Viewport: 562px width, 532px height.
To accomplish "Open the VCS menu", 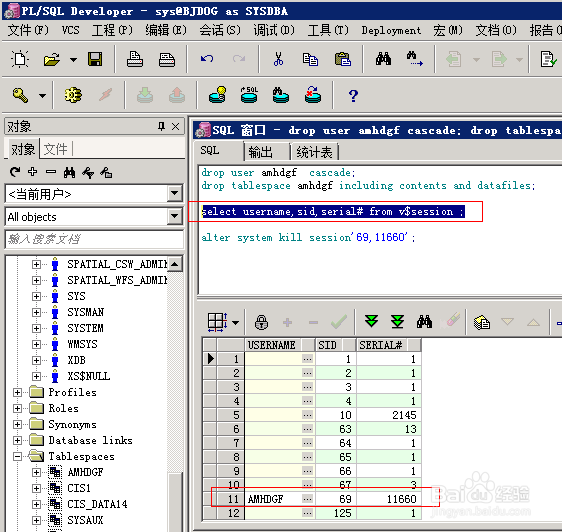I will click(x=70, y=30).
